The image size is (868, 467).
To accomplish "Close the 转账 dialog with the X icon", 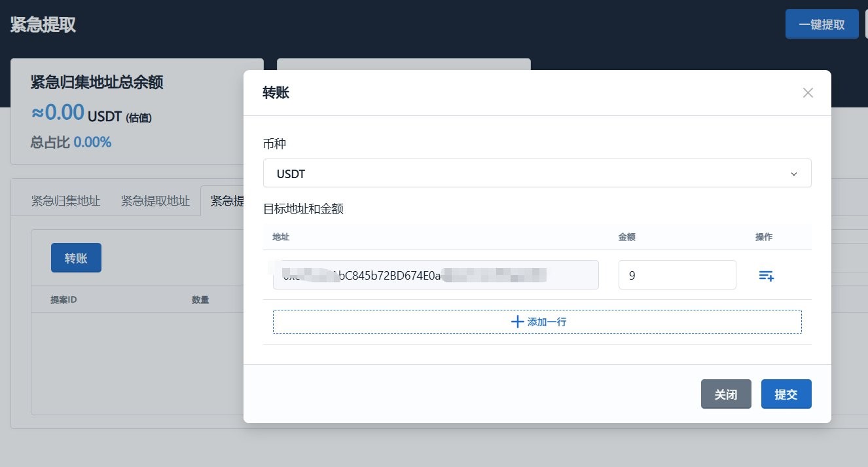I will pos(808,93).
